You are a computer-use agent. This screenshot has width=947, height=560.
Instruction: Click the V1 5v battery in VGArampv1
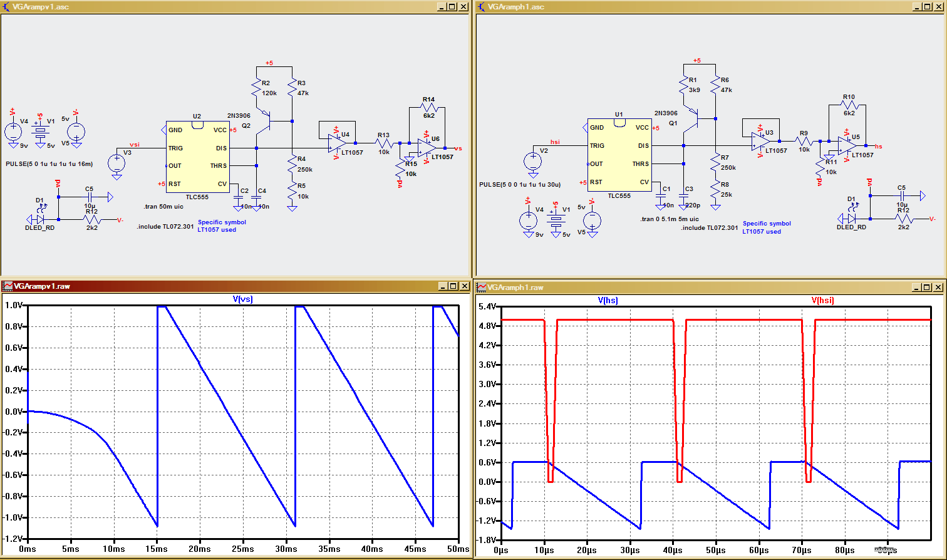[41, 132]
